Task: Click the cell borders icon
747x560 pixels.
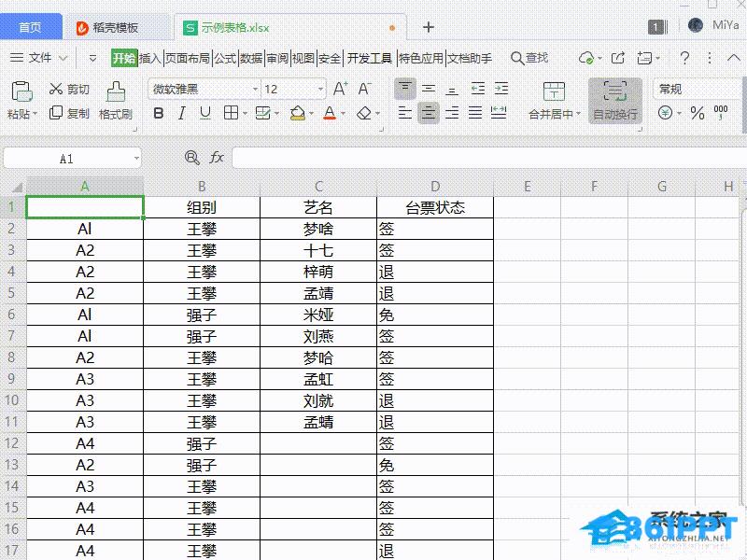Action: (231, 113)
